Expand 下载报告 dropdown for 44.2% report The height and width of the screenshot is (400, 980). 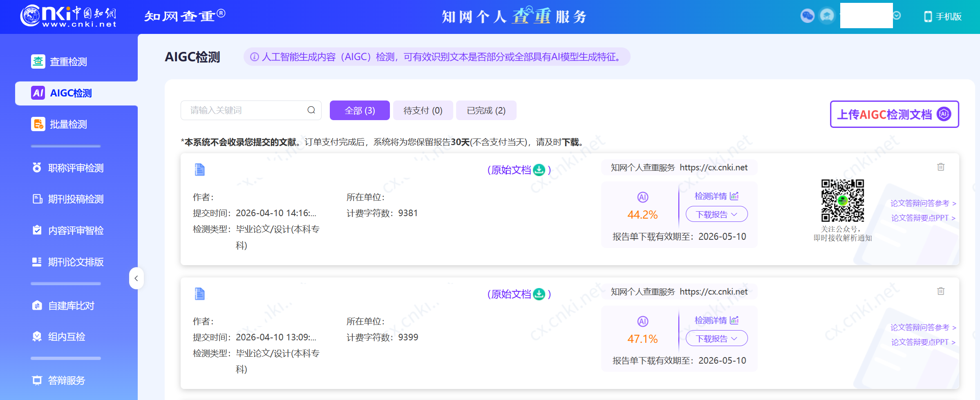(716, 214)
